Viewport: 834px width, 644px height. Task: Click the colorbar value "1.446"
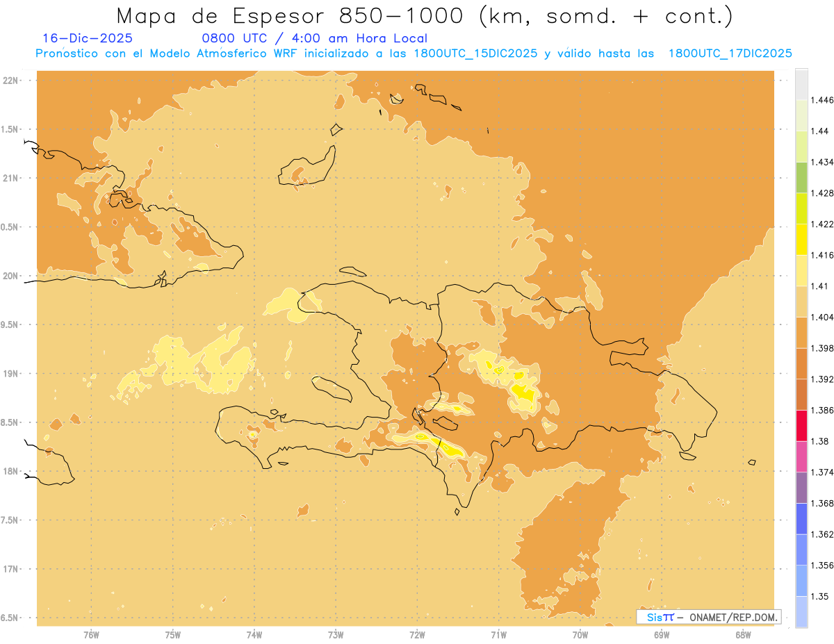pos(822,100)
